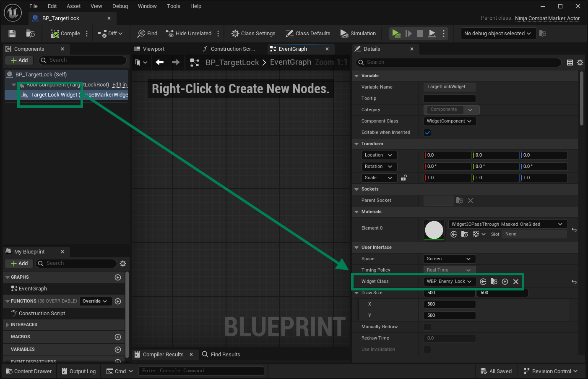
Task: Toggle the Editable when Inherited checkbox
Action: tap(427, 133)
